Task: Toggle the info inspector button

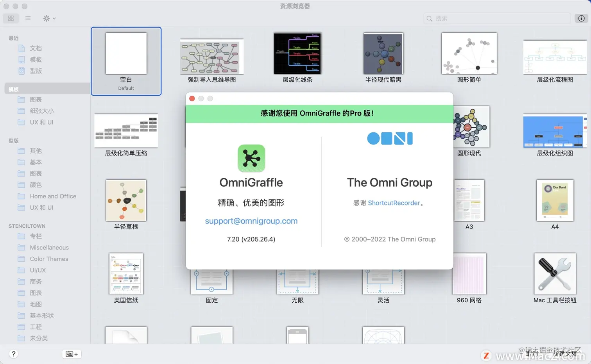Action: (x=581, y=18)
